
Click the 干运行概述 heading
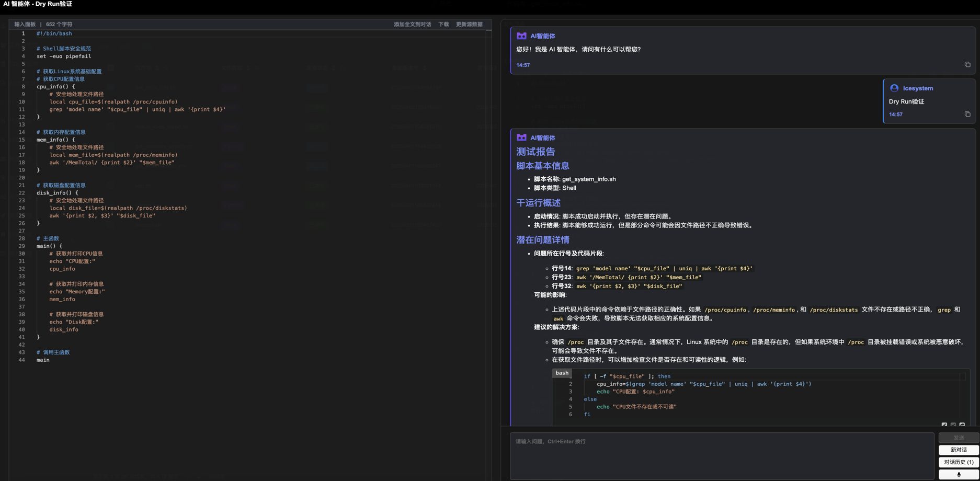538,203
